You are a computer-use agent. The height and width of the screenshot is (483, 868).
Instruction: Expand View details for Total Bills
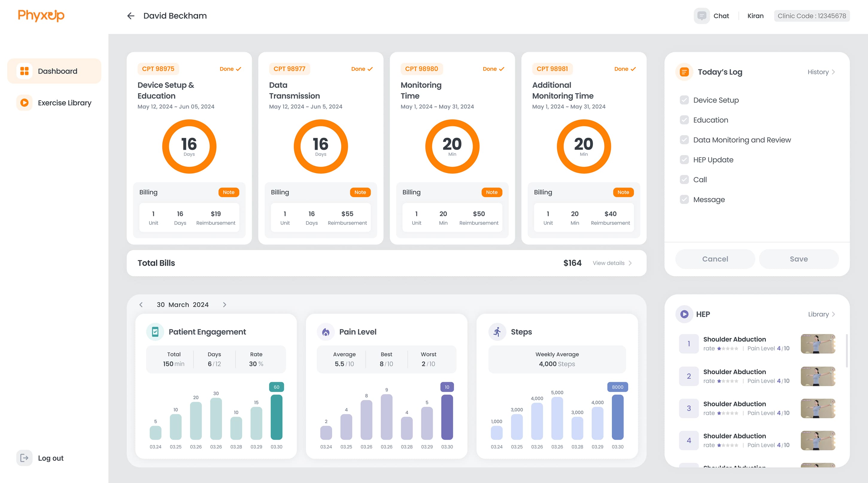[612, 263]
